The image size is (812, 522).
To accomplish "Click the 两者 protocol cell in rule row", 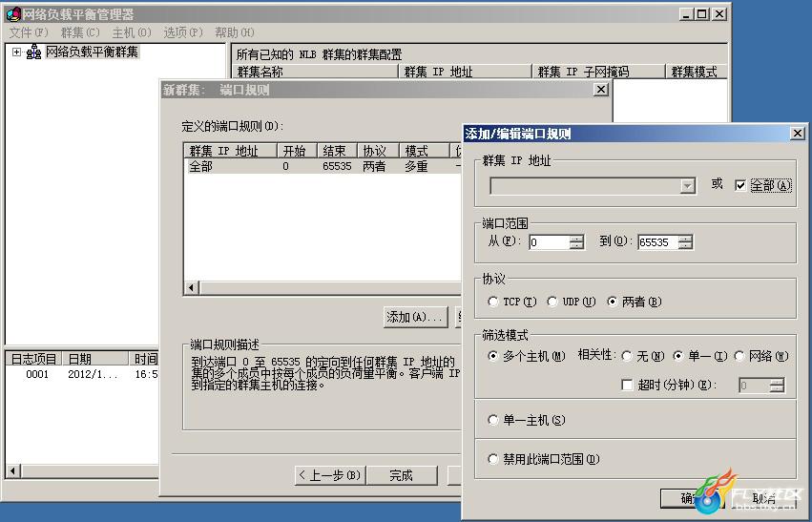I will (374, 167).
